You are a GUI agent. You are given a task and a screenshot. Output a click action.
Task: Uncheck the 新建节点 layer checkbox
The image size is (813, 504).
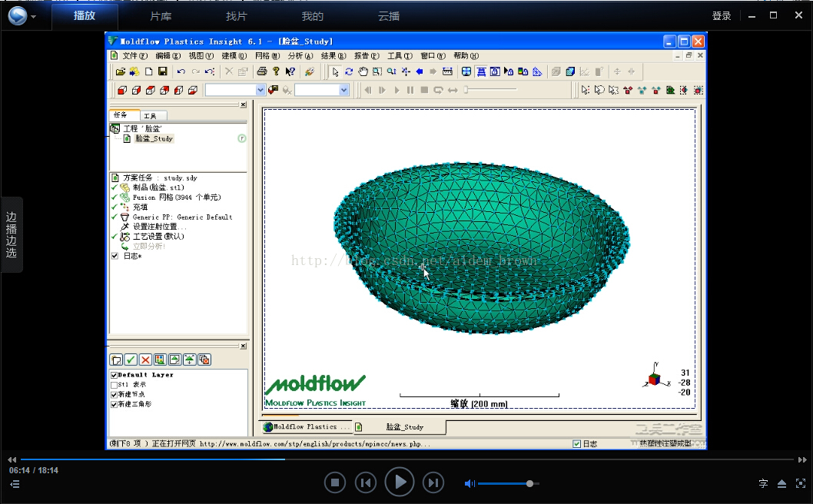114,395
